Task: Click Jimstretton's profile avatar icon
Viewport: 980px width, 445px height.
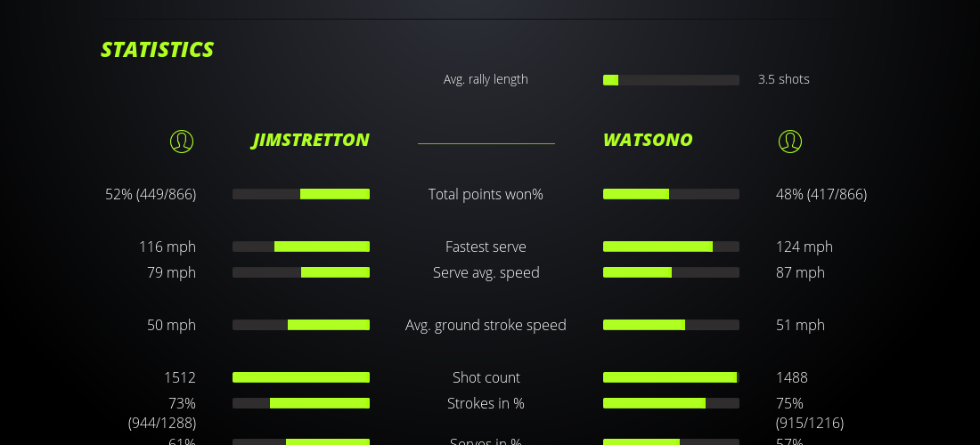Action: [x=182, y=141]
